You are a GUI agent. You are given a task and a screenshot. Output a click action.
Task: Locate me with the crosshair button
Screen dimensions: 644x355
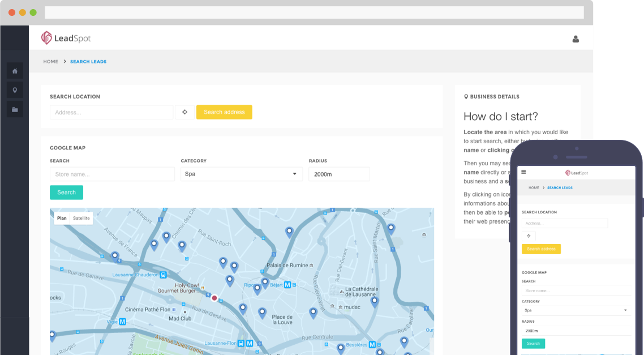[185, 112]
